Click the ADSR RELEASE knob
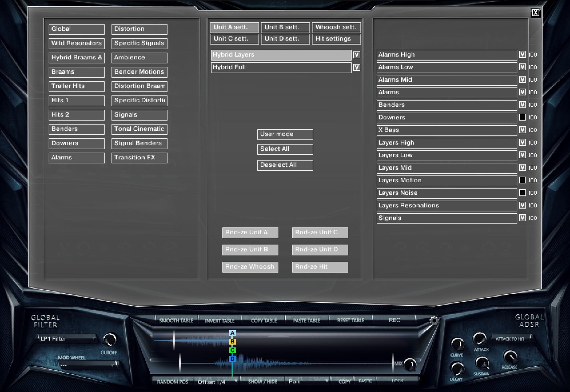This screenshot has height=392, width=570. 510,357
